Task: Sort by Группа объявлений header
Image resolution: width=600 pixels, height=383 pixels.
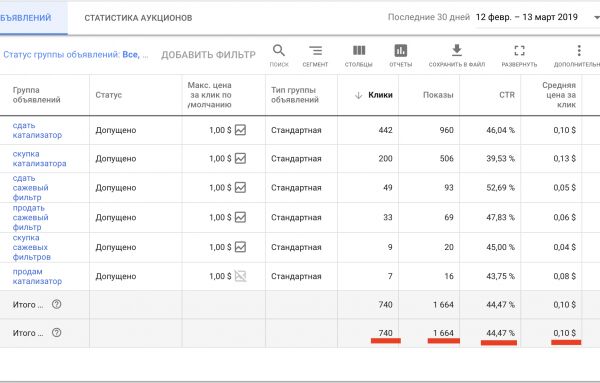Action: tap(36, 95)
